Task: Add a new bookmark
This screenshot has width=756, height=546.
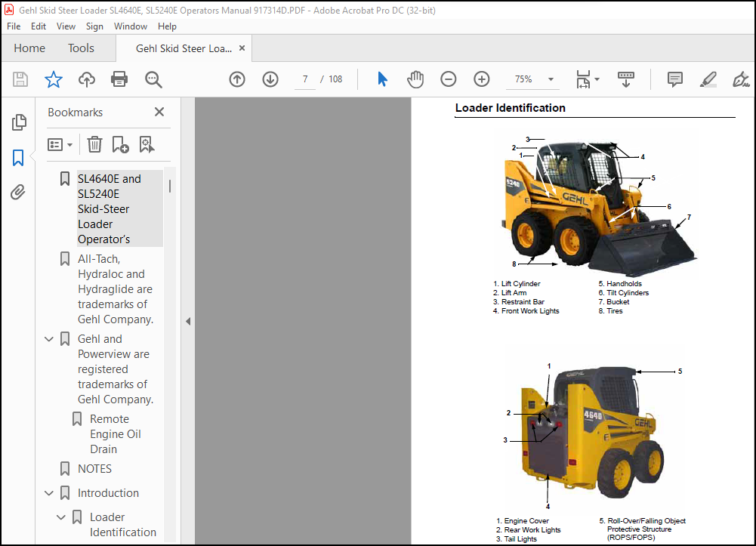Action: [120, 144]
